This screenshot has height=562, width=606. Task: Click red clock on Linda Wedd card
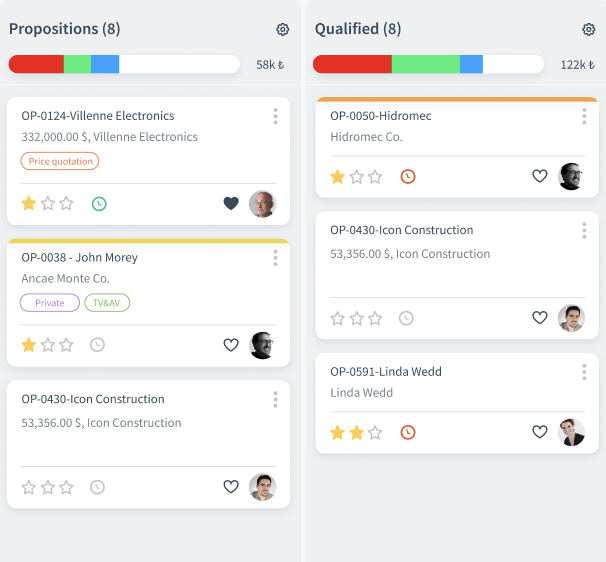tap(407, 433)
